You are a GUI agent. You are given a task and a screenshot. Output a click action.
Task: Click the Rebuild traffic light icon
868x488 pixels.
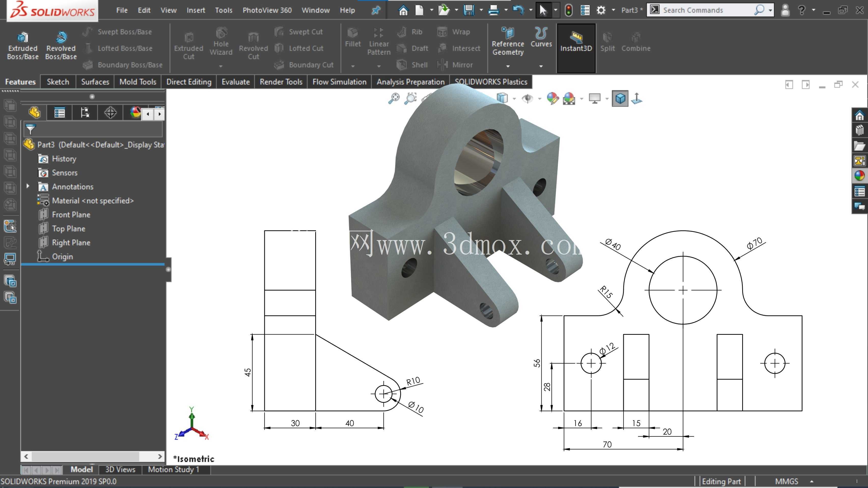tap(569, 10)
